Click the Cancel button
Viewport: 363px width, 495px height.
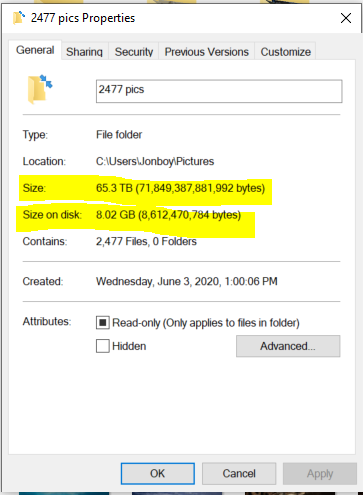point(239,473)
